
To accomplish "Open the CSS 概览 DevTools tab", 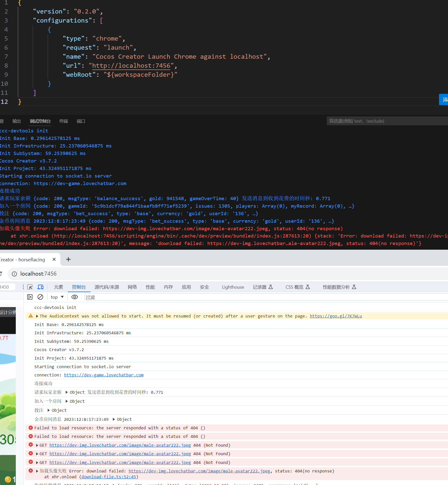I will [x=298, y=287].
